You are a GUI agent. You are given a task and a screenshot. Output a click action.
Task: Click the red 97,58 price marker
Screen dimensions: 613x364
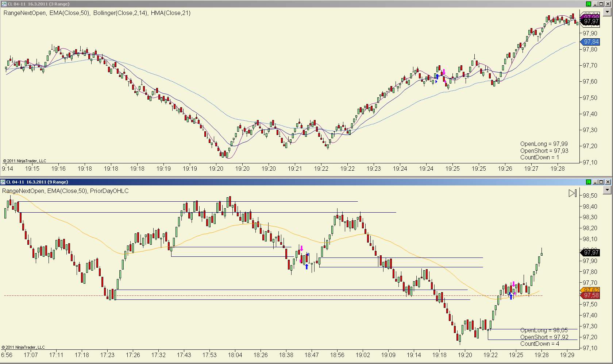click(x=590, y=295)
